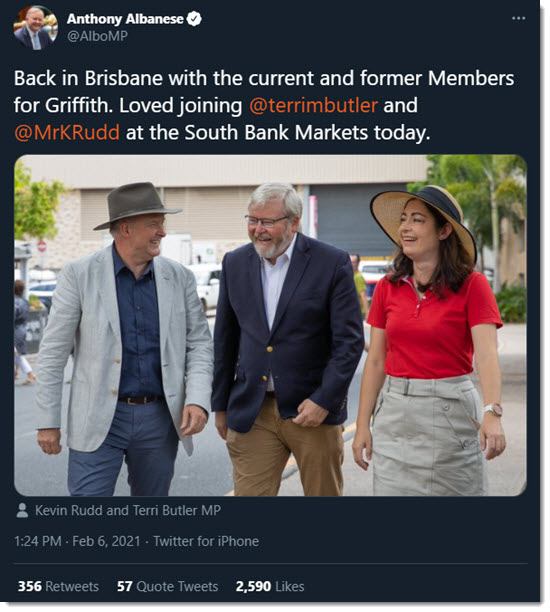Click the Feb 6, 2021 date
This screenshot has width=550, height=612.
(x=106, y=541)
